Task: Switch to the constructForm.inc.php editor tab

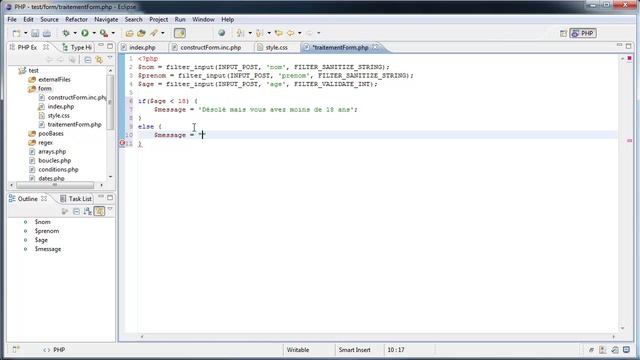Action: 211,47
